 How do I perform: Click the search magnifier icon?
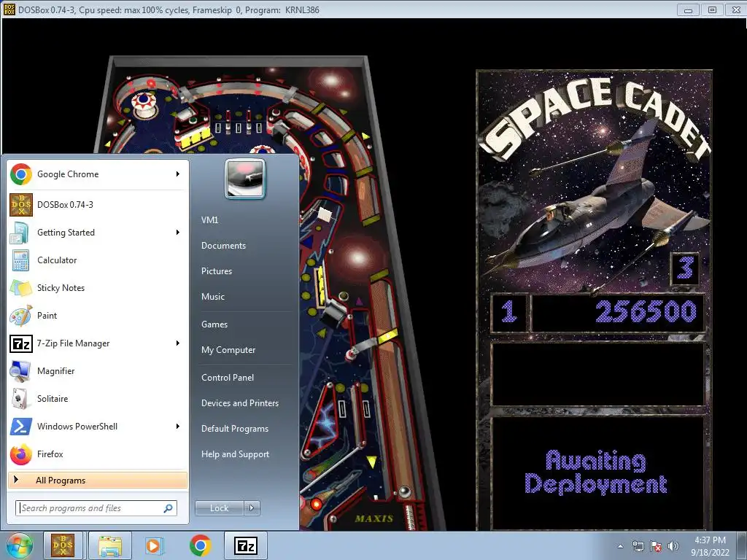(x=169, y=508)
